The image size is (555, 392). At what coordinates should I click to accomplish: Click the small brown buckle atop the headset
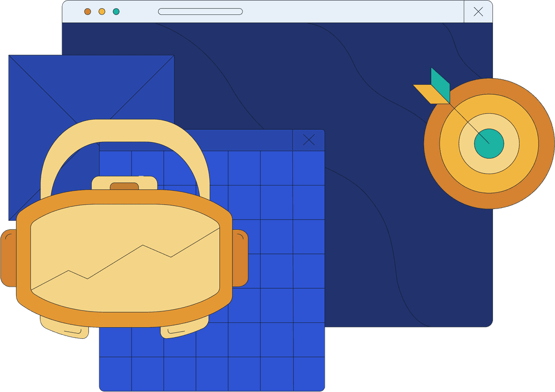pyautogui.click(x=124, y=186)
